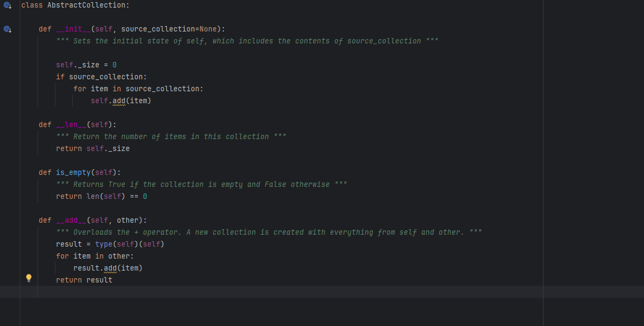The image size is (644, 326).
Task: Click the return self._size statement
Action: coord(92,148)
